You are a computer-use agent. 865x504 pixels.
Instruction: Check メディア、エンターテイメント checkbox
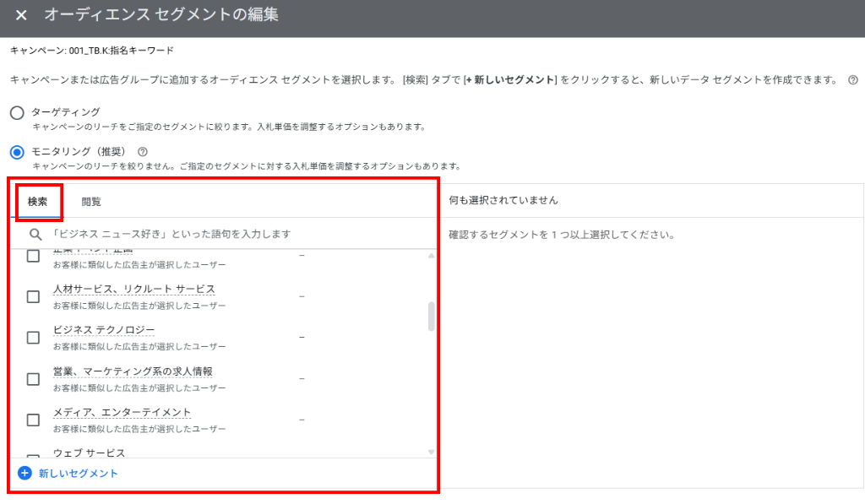(x=33, y=420)
